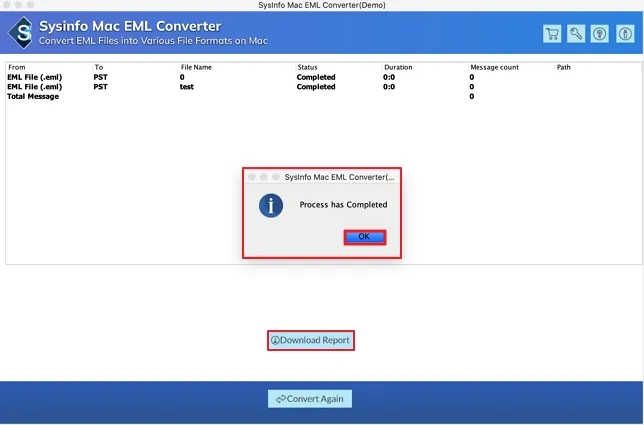Open the question mark help icon
This screenshot has width=644, height=425.
pyautogui.click(x=600, y=34)
